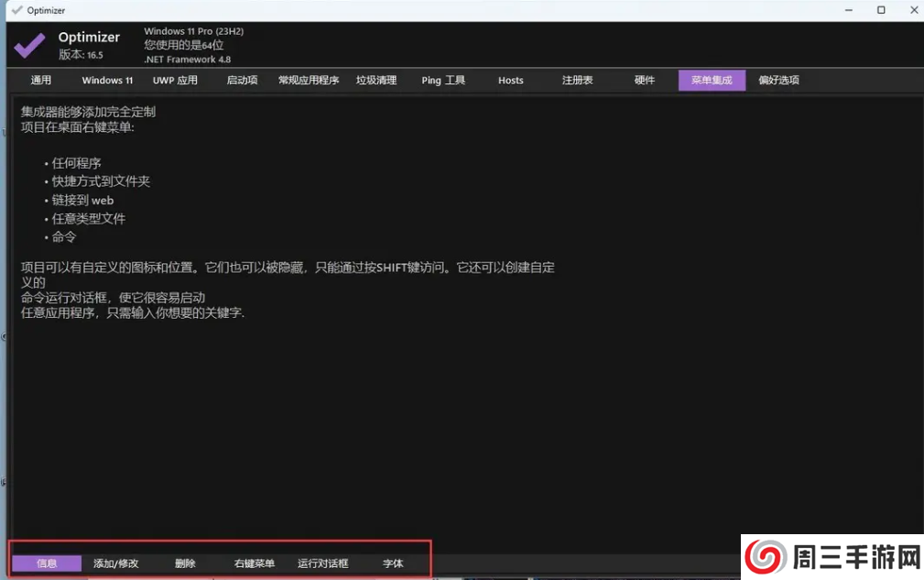The height and width of the screenshot is (580, 924).
Task: Open the 通用 tab
Action: (41, 81)
